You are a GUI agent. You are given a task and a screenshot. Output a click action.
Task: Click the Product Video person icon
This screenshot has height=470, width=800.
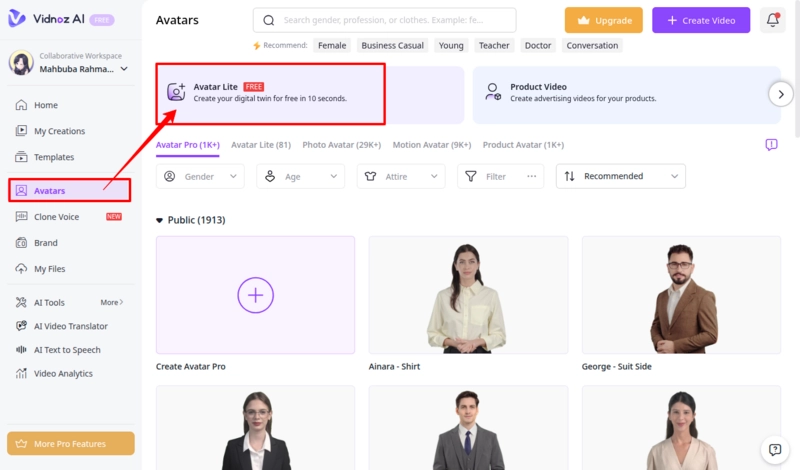[x=493, y=92]
